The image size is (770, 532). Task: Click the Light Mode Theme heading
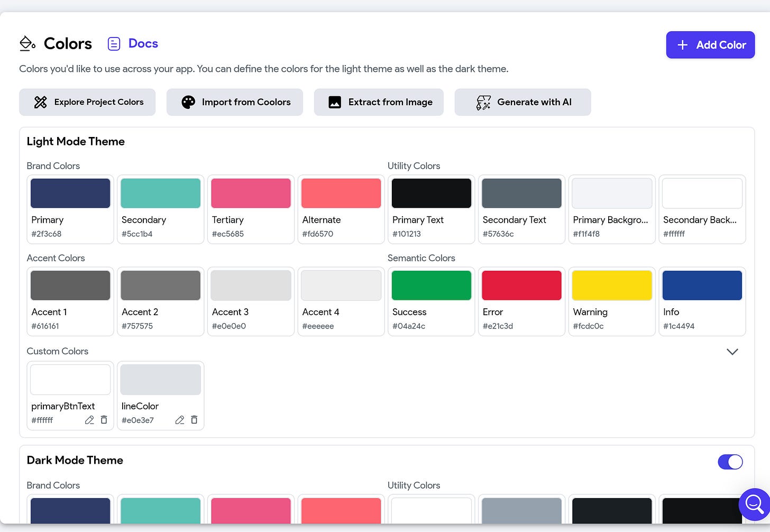(76, 141)
